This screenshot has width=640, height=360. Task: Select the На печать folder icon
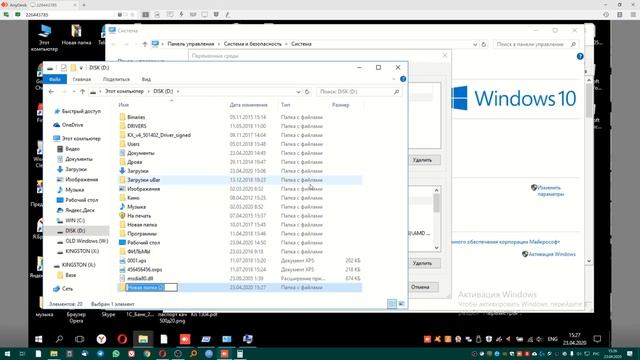(x=122, y=216)
